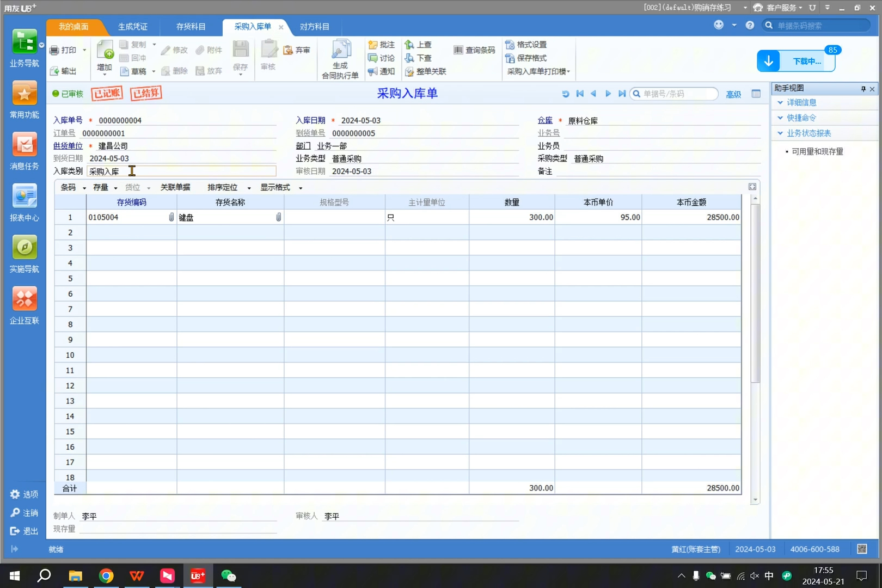
Task: Switch to the 对方科目 tab
Action: click(315, 26)
